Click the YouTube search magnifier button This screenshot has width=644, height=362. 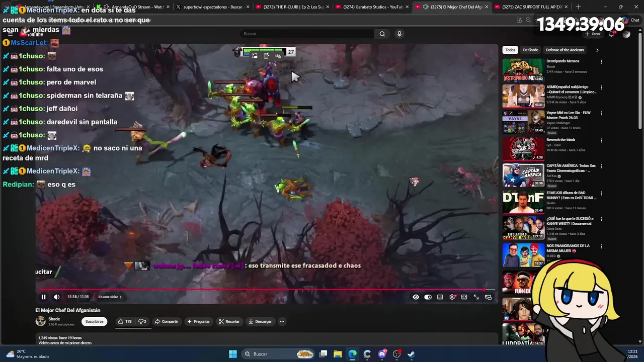(382, 34)
